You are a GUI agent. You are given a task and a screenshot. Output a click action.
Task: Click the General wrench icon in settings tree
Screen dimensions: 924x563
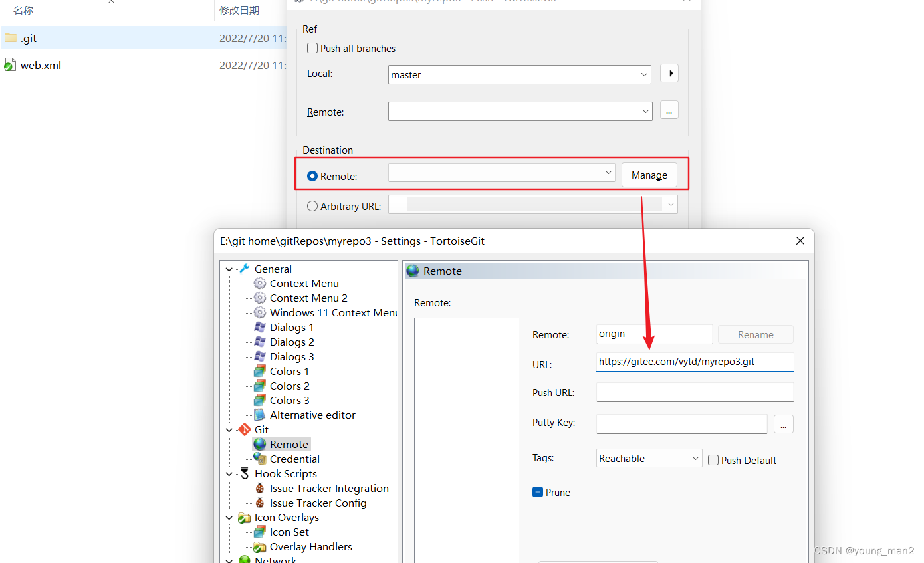click(x=245, y=269)
